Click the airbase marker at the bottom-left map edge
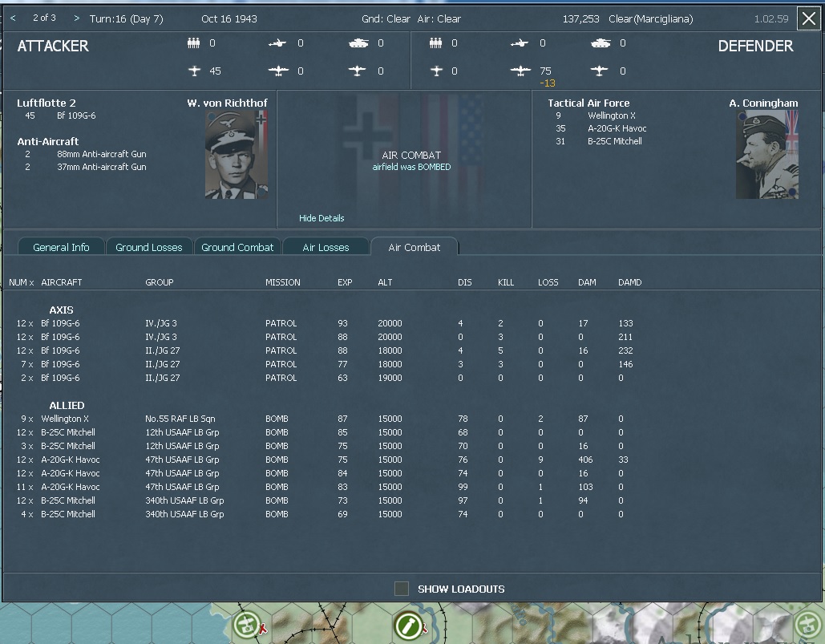This screenshot has height=644, width=825. (247, 625)
